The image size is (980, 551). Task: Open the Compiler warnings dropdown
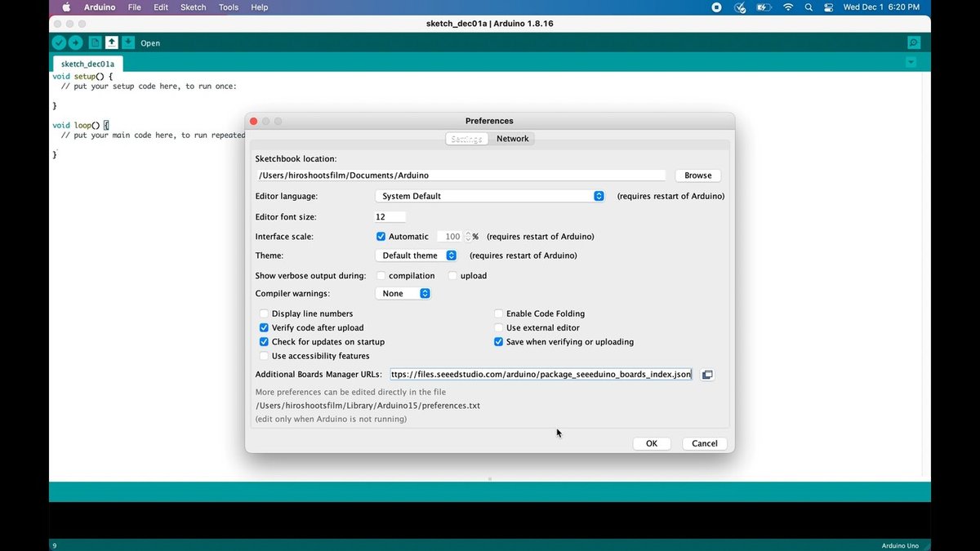point(403,293)
